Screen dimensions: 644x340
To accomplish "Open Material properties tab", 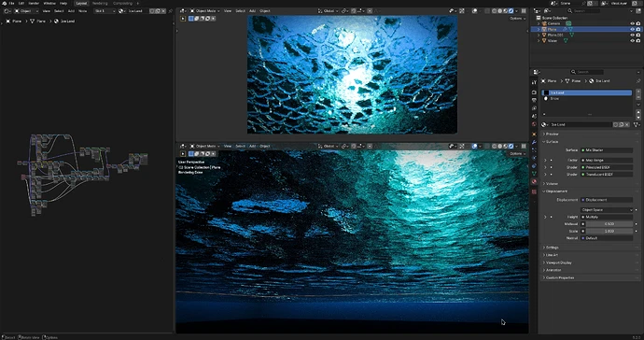I will pyautogui.click(x=534, y=182).
